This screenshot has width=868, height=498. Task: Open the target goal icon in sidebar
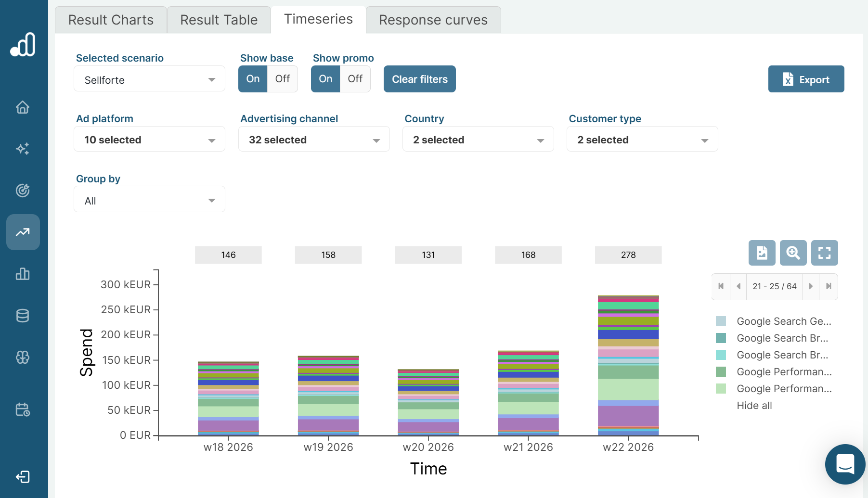pyautogui.click(x=23, y=191)
